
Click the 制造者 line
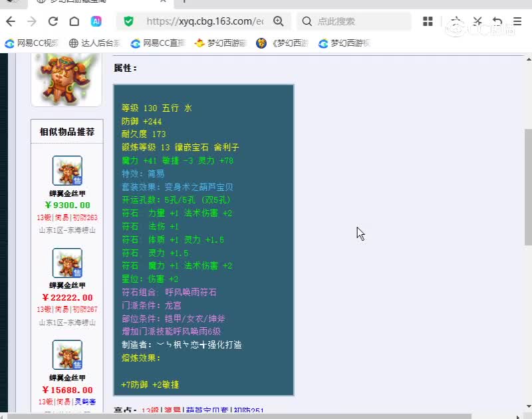(182, 345)
